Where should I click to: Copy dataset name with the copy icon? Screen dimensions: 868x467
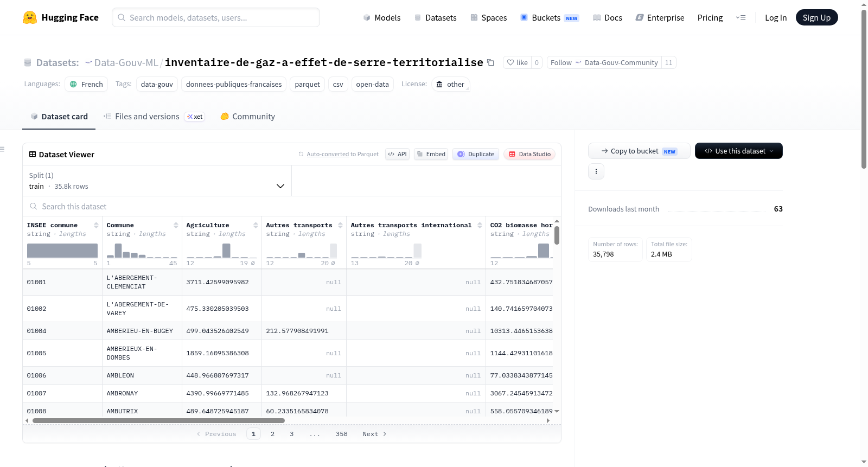pyautogui.click(x=490, y=62)
